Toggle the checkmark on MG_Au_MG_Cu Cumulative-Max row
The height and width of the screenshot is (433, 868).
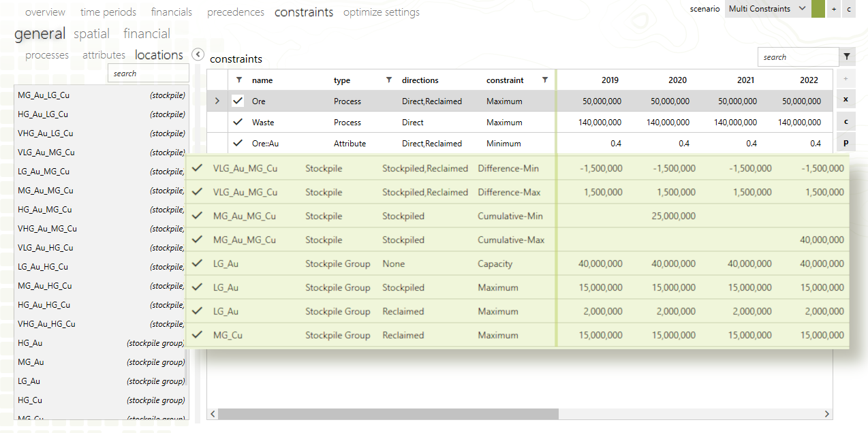point(198,240)
